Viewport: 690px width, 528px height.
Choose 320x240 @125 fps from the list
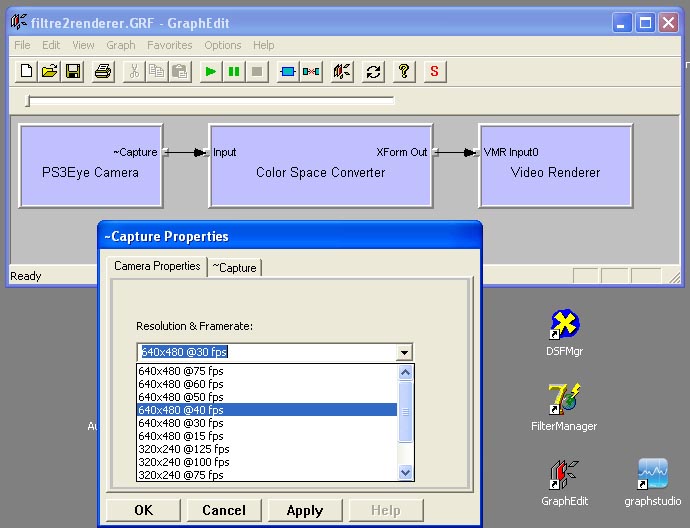click(x=267, y=449)
